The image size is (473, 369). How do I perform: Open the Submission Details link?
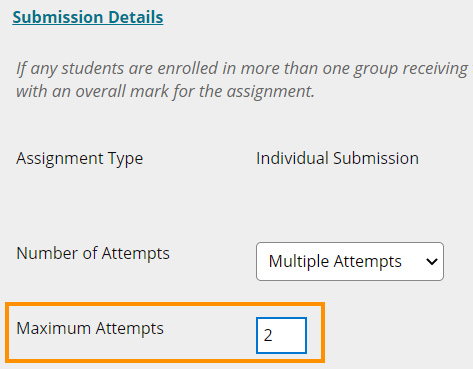tap(88, 17)
